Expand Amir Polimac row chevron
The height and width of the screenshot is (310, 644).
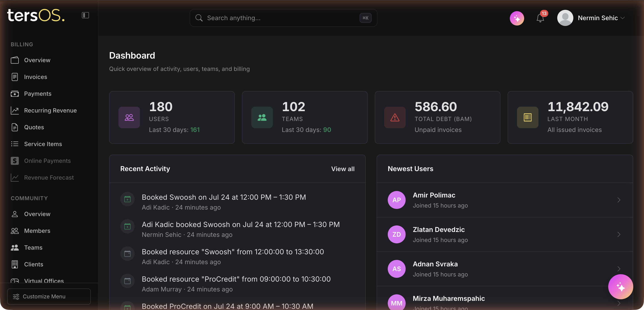[619, 200]
